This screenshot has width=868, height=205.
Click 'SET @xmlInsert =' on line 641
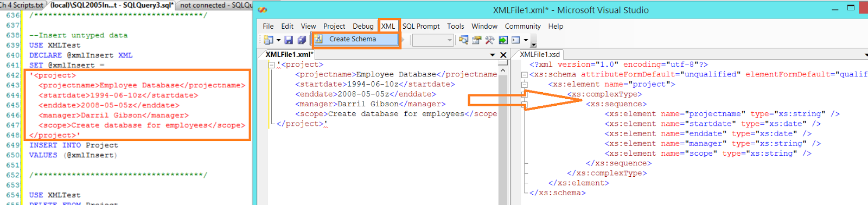[67, 65]
